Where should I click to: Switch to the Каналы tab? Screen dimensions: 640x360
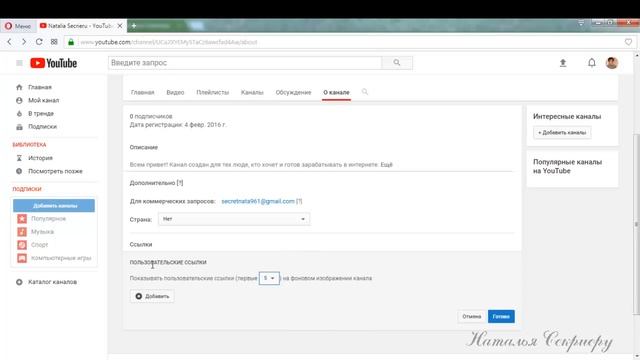point(252,92)
